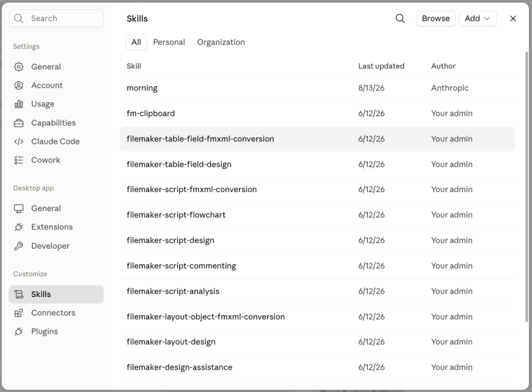Open Plugins via plug icon

pos(19,331)
